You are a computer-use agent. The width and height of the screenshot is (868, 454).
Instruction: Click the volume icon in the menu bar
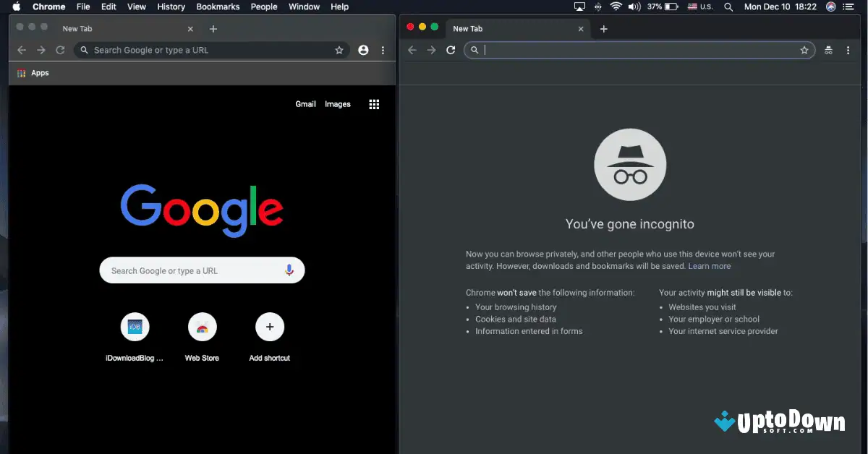[x=634, y=7]
